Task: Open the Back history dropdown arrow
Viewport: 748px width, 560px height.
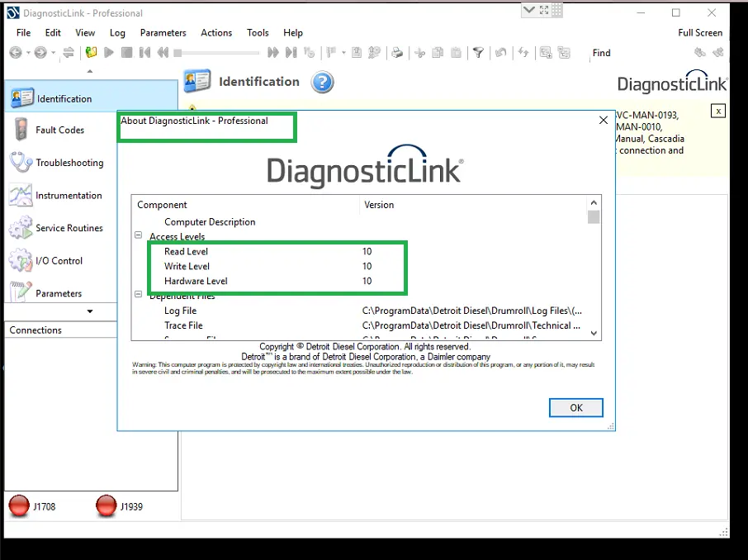Action: coord(28,53)
